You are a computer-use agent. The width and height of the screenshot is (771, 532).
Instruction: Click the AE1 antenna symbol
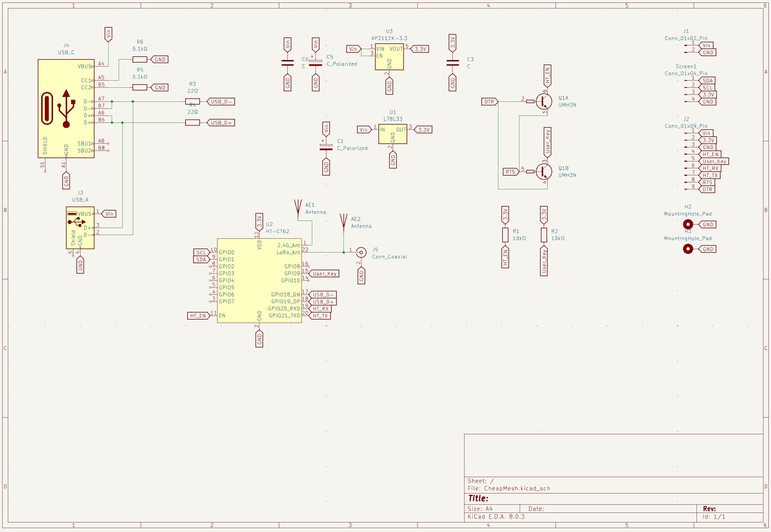click(x=298, y=210)
